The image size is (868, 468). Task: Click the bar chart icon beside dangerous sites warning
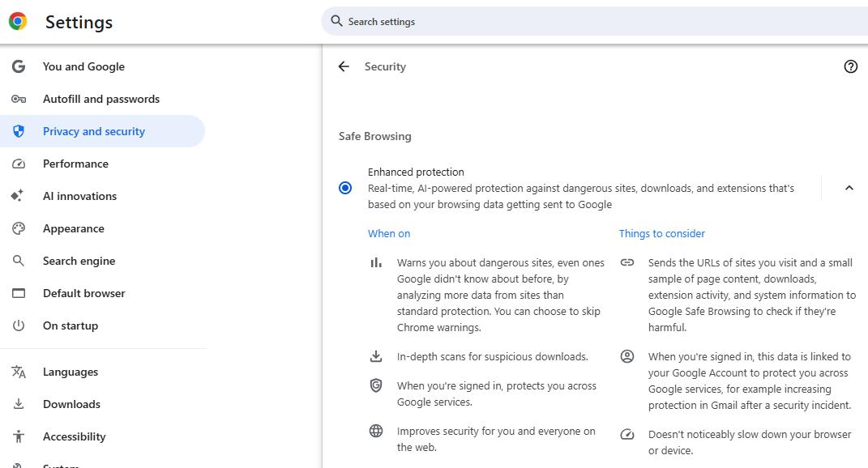[376, 263]
